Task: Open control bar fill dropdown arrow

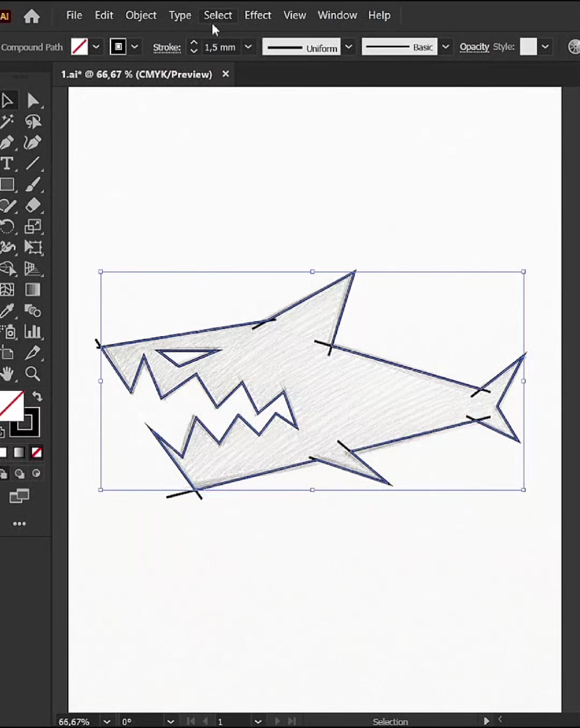Action: (96, 47)
